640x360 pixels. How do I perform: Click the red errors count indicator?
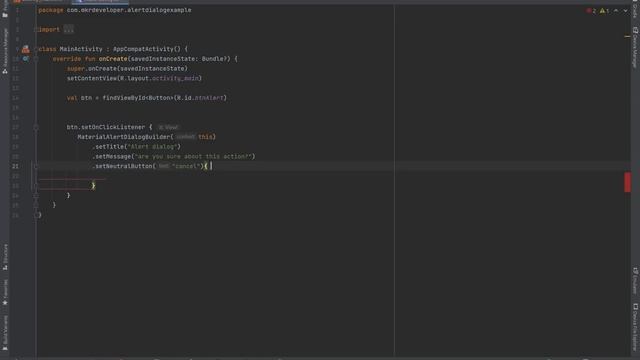591,11
